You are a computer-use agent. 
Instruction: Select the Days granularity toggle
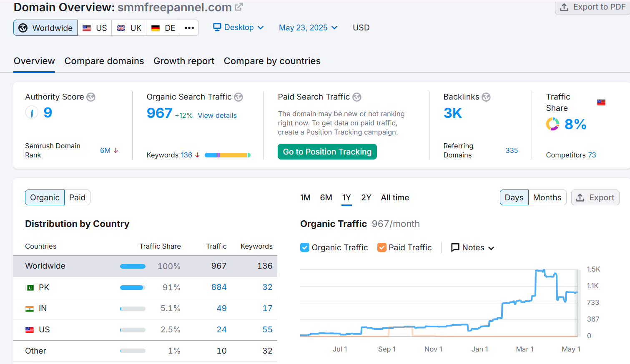tap(514, 197)
